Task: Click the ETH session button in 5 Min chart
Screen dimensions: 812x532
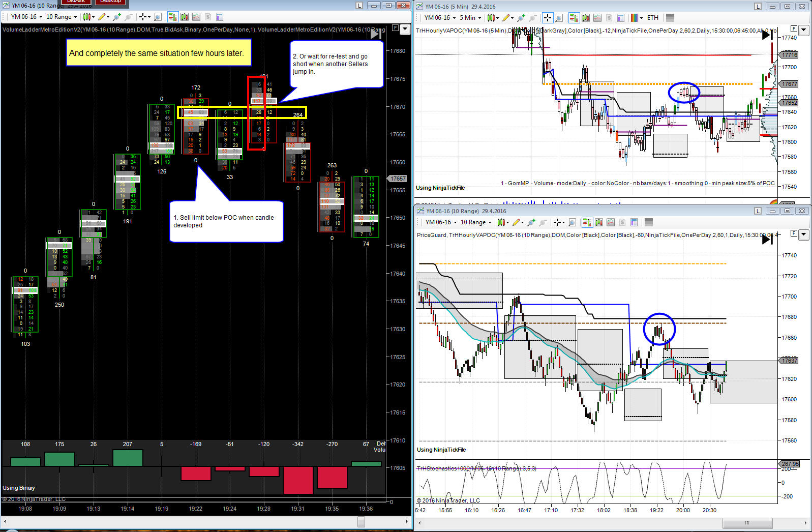Action: click(x=653, y=17)
